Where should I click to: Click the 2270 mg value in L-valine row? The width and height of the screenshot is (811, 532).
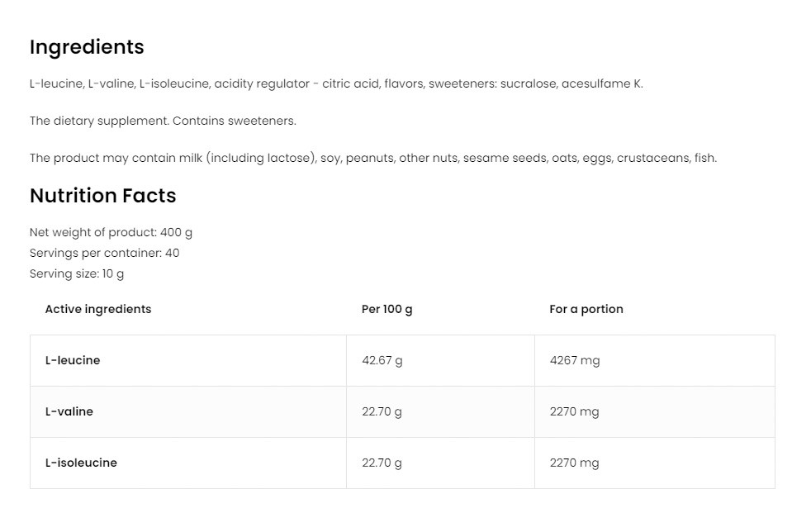[574, 411]
